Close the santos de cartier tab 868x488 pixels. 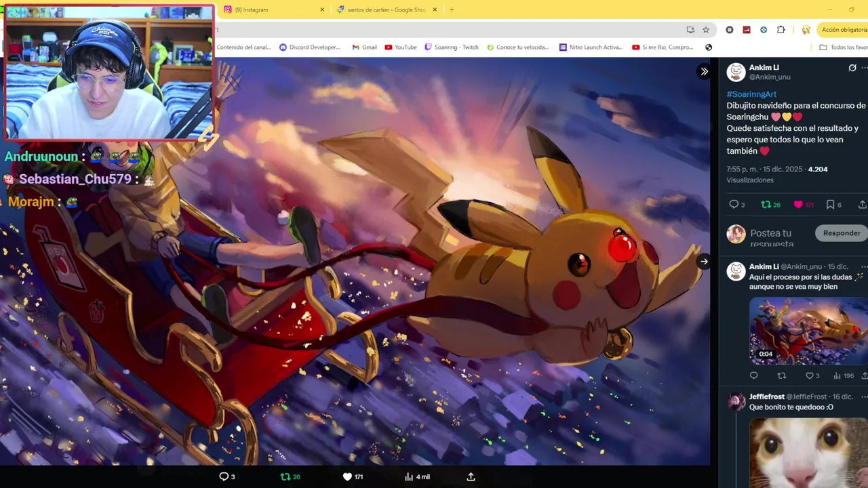point(435,9)
